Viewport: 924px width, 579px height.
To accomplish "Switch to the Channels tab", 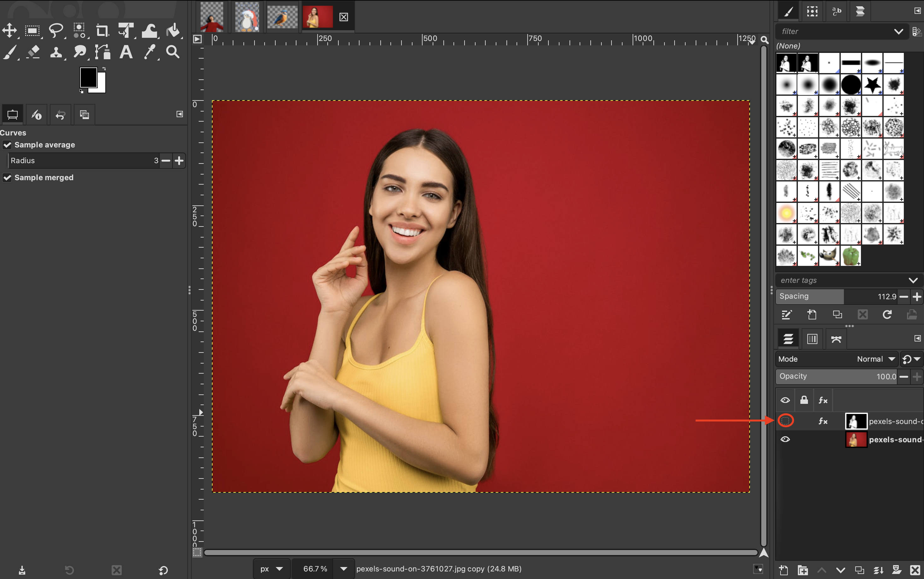I will coord(812,339).
